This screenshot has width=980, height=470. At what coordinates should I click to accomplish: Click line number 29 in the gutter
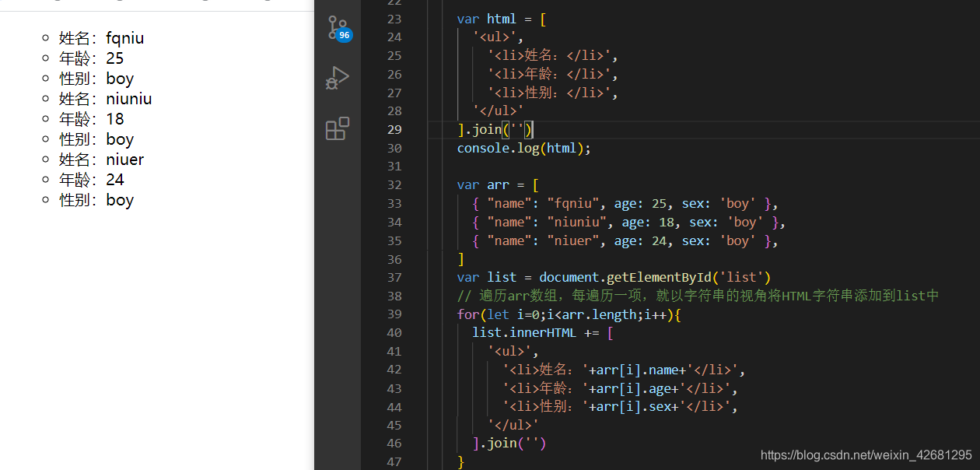coord(394,129)
